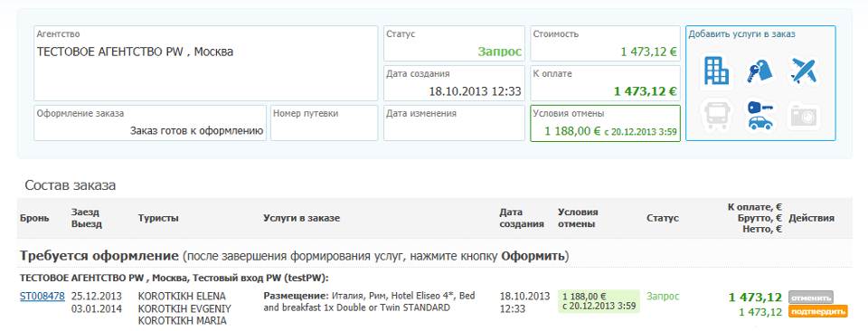Screen dimensions: 868x331
Task: Click the Условия отмены box in header
Action: click(606, 123)
